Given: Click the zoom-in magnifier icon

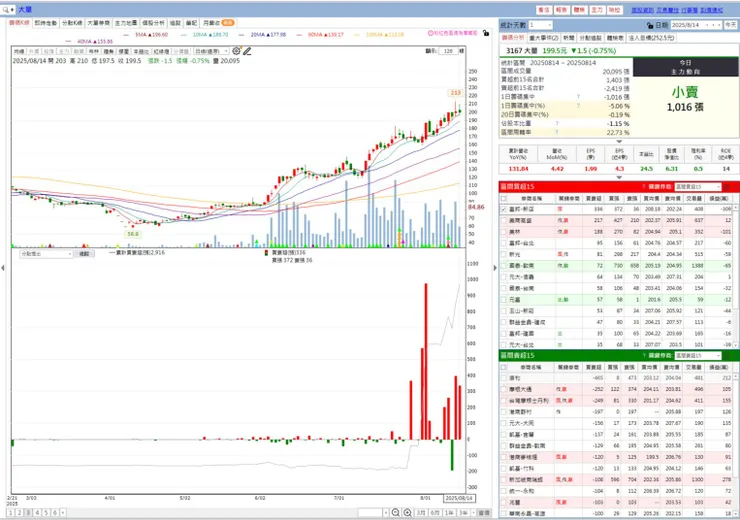Looking at the screenshot, I should 407,512.
